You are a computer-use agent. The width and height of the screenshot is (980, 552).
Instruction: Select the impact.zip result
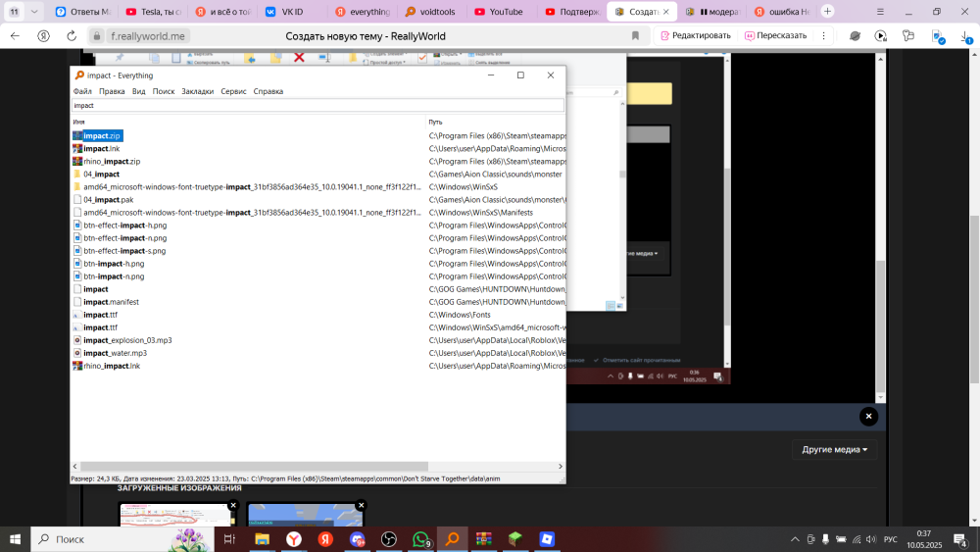tap(101, 135)
